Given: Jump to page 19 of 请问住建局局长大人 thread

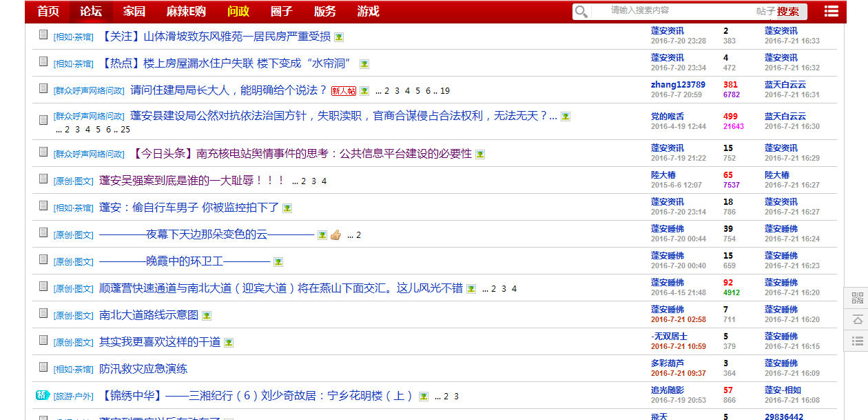Looking at the screenshot, I should point(445,91).
